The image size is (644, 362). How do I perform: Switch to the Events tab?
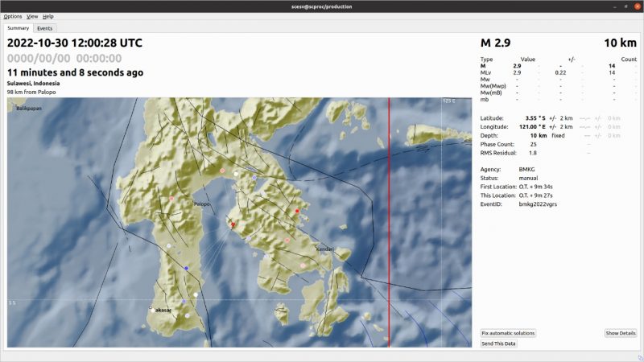point(45,28)
